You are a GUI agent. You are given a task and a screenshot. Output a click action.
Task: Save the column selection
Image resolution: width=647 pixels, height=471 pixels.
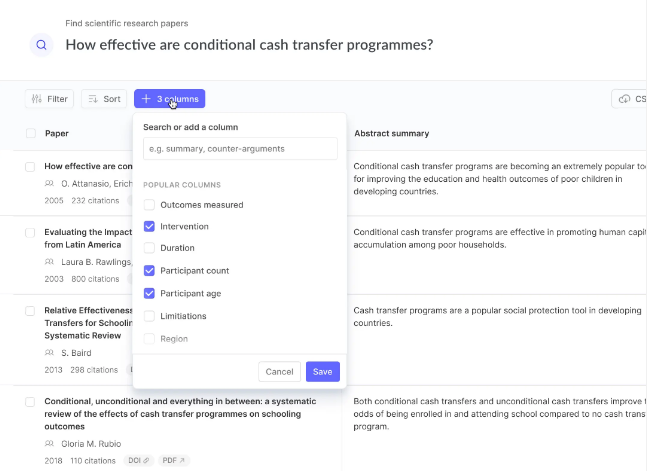tap(322, 371)
